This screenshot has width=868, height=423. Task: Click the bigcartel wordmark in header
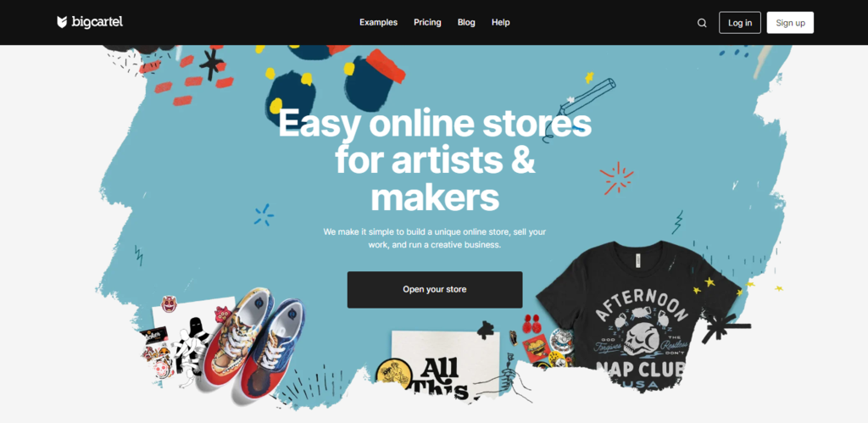tap(97, 22)
